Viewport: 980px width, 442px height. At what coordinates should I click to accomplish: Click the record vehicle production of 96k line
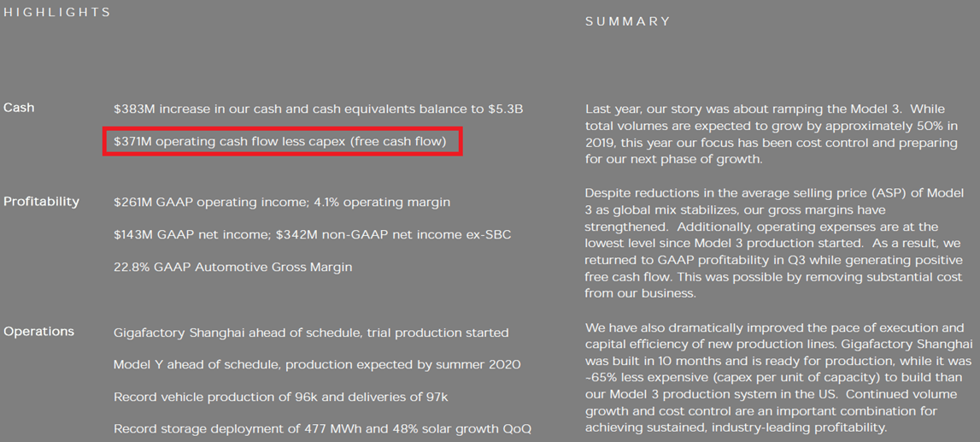[x=280, y=398]
